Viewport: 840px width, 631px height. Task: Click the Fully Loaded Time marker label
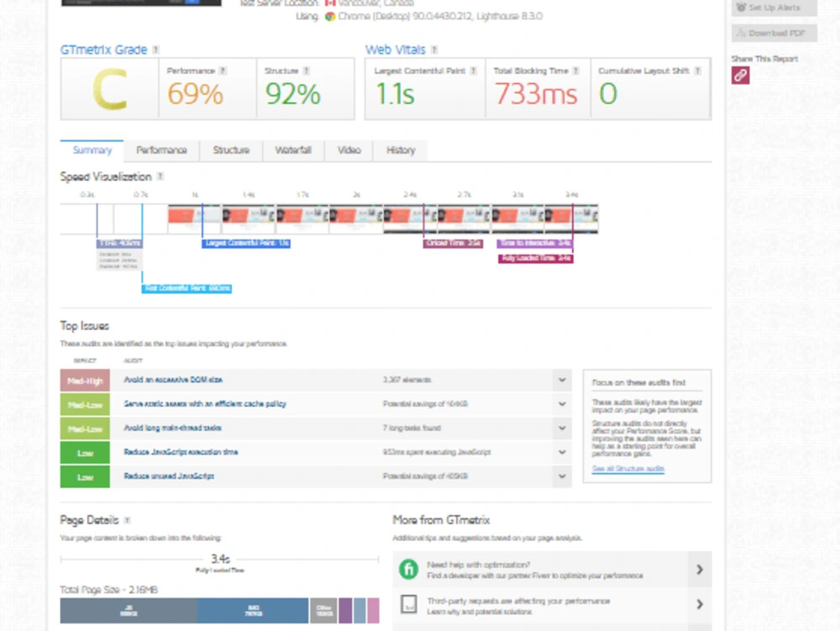(536, 259)
